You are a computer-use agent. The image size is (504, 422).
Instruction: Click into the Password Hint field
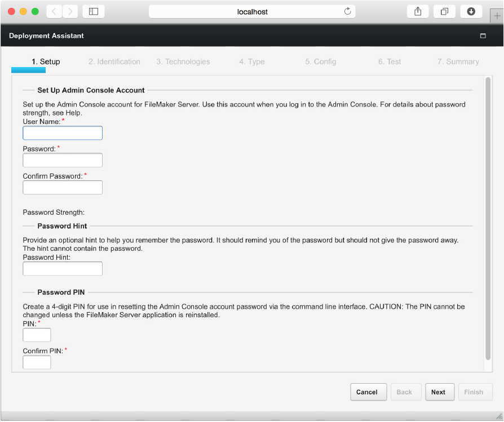[x=63, y=268]
